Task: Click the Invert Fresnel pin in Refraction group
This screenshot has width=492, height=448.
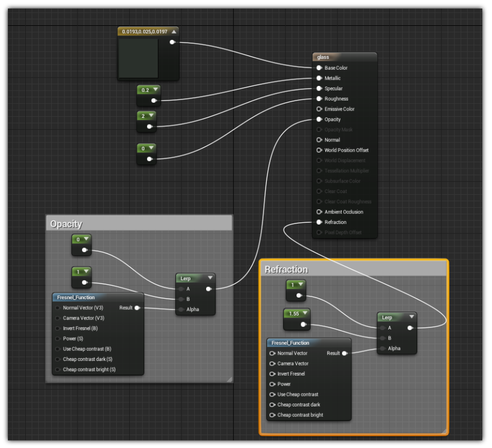Action: 272,373
